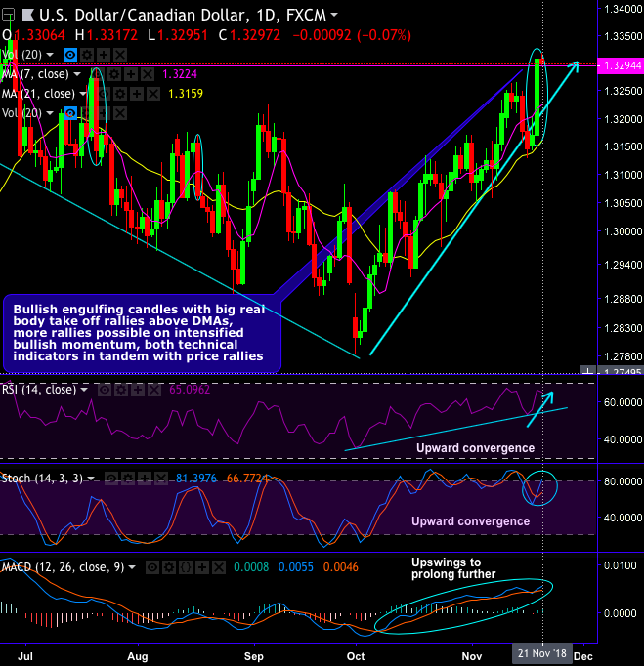Open settings gear for MA (21, close)
Screen dimensions: 644x666
[120, 94]
